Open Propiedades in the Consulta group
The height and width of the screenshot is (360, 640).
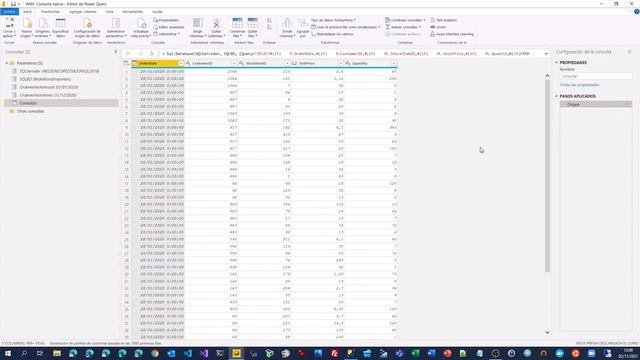click(x=166, y=20)
